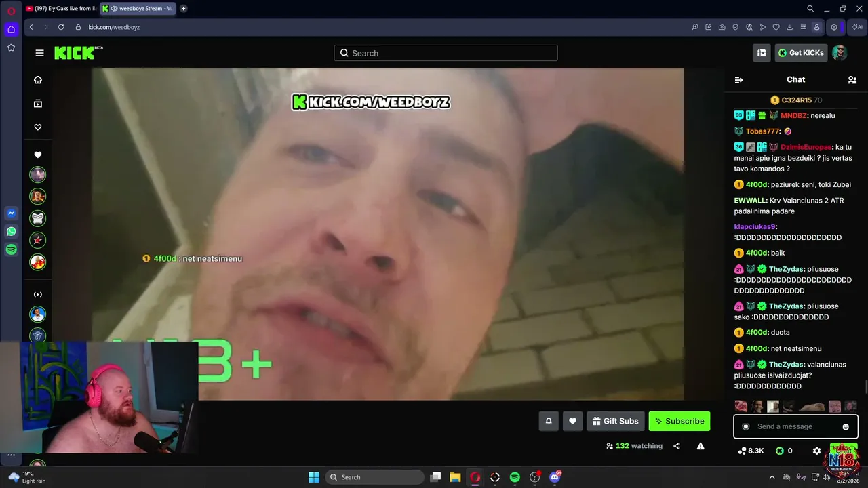Open the Kick hamburger menu
Viewport: 868px width, 488px height.
pyautogui.click(x=39, y=53)
